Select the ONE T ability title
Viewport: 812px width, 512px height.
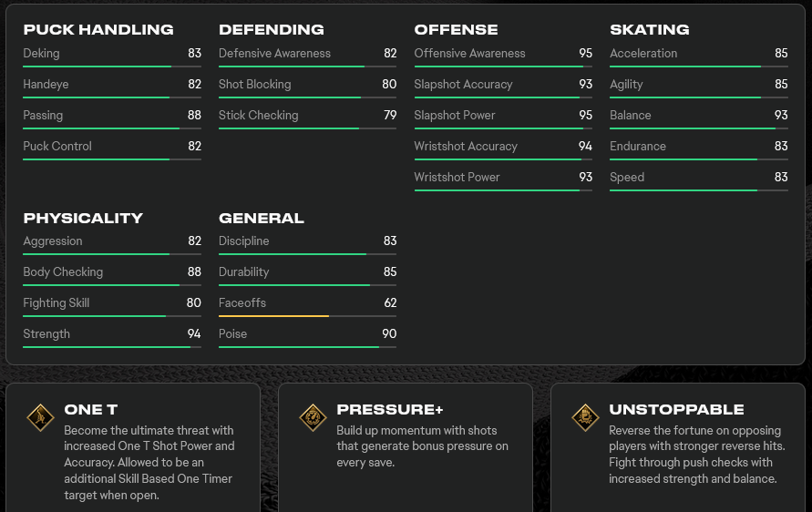click(x=91, y=409)
